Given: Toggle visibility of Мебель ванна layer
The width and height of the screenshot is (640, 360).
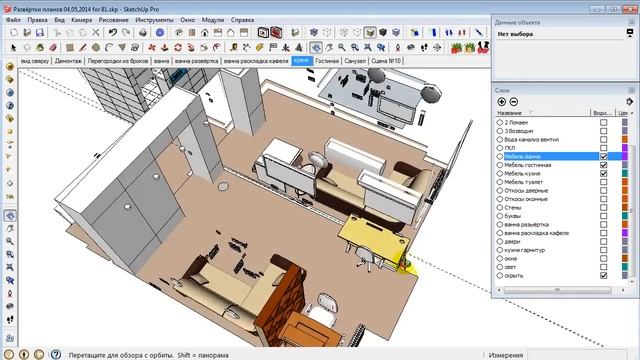Looking at the screenshot, I should 603,156.
